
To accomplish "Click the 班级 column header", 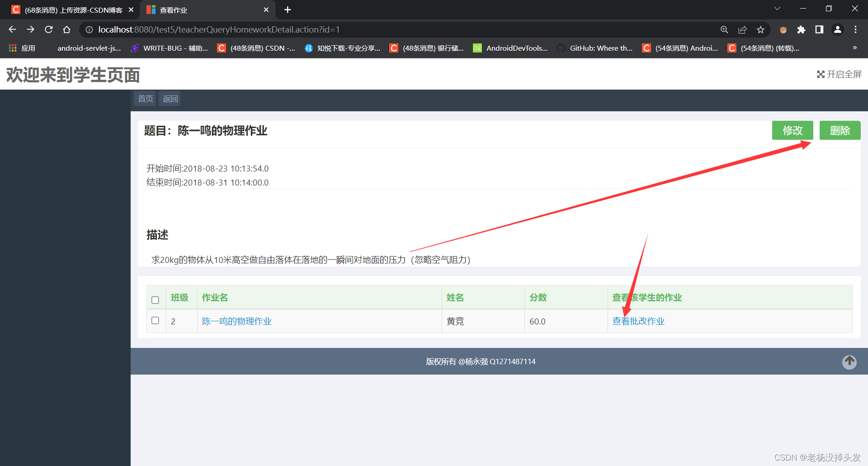I will point(179,298).
